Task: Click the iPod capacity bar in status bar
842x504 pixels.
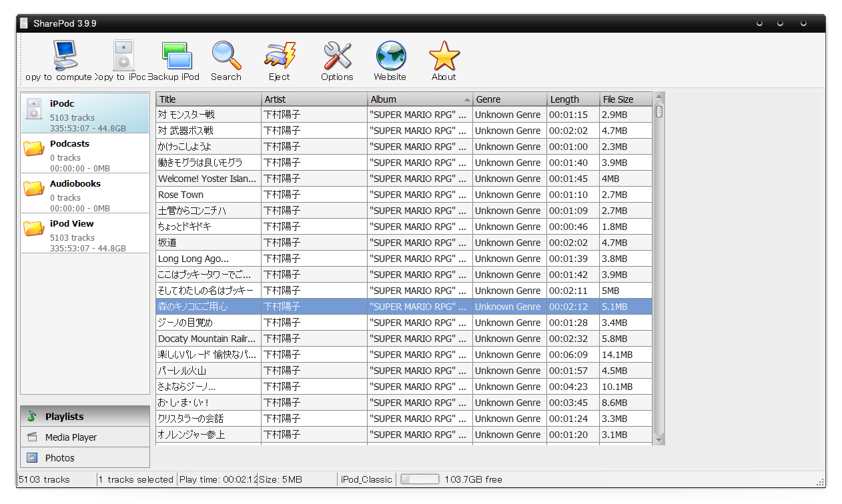Action: [x=420, y=479]
